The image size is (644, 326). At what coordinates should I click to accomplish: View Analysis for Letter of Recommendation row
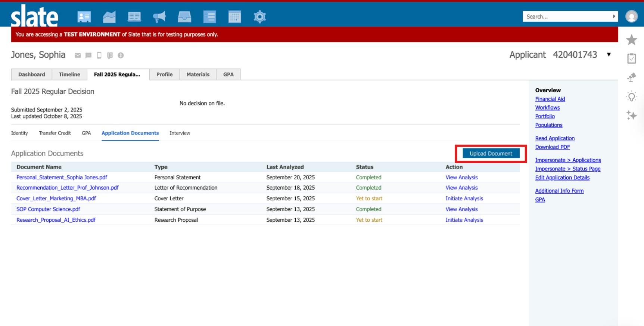pyautogui.click(x=461, y=188)
